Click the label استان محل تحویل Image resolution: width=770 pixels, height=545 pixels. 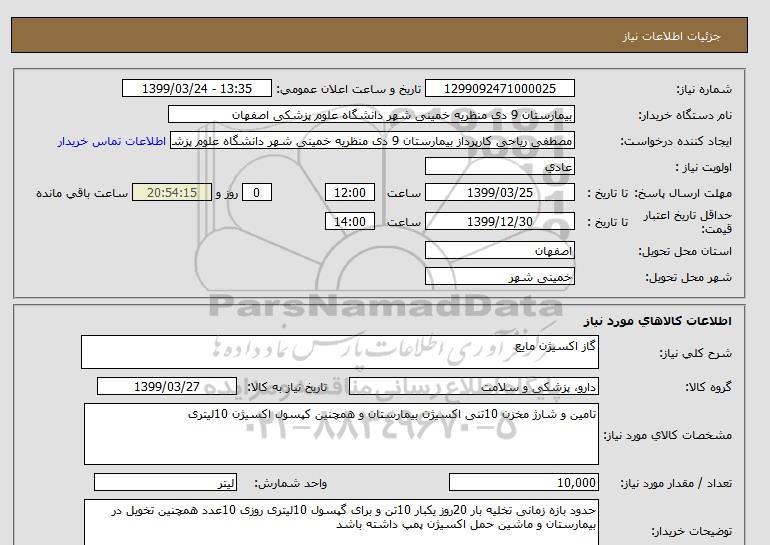[x=685, y=251]
